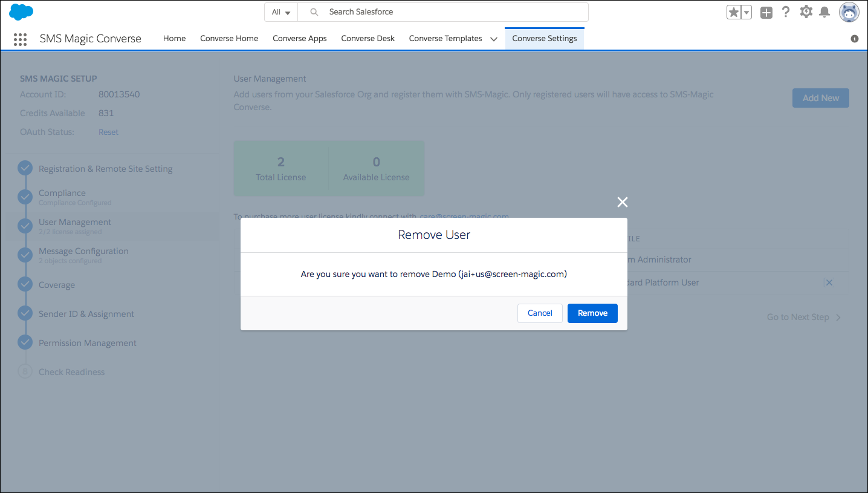Open the Sender ID & Assignment step
Image resolution: width=868 pixels, height=493 pixels.
pos(86,314)
